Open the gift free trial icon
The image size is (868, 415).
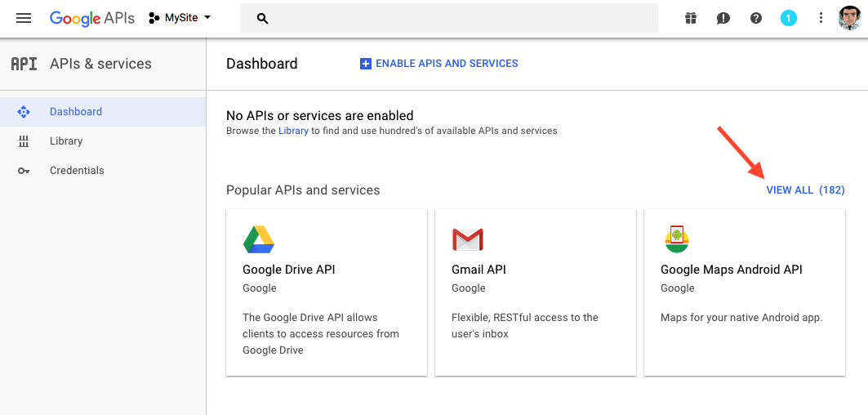click(x=690, y=18)
